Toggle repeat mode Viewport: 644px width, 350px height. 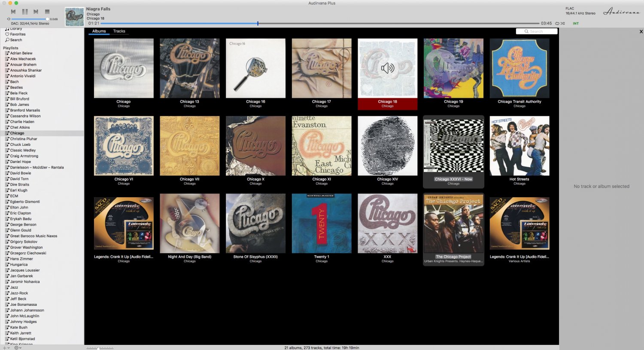coord(557,23)
